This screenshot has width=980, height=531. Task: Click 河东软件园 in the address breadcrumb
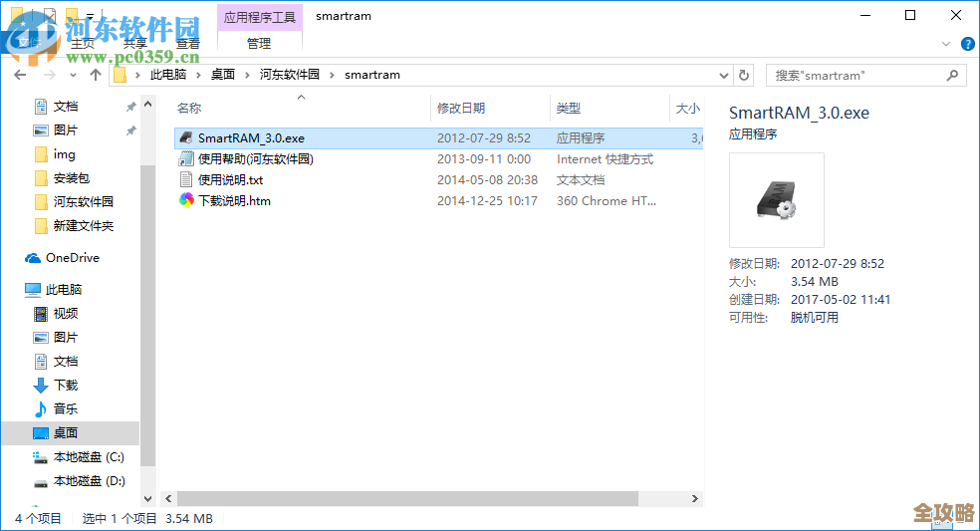pyautogui.click(x=290, y=75)
